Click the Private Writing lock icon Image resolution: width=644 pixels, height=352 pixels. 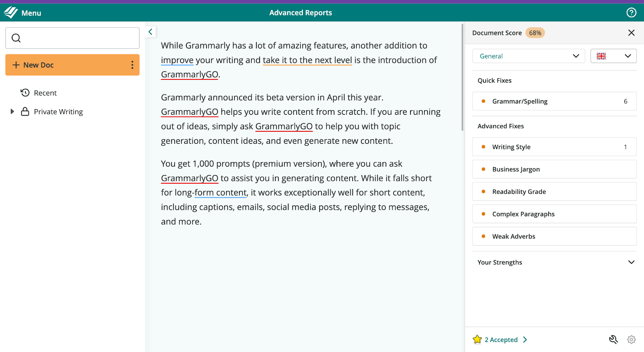(x=25, y=112)
